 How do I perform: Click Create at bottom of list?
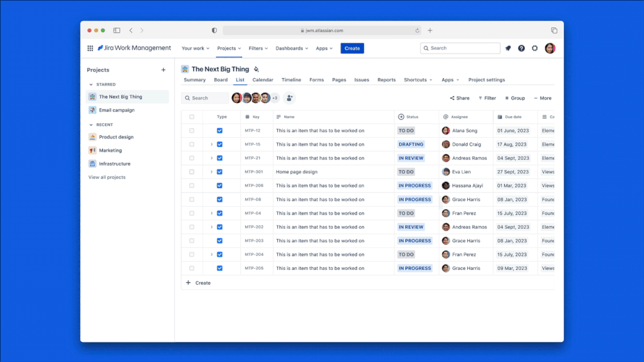coord(199,283)
